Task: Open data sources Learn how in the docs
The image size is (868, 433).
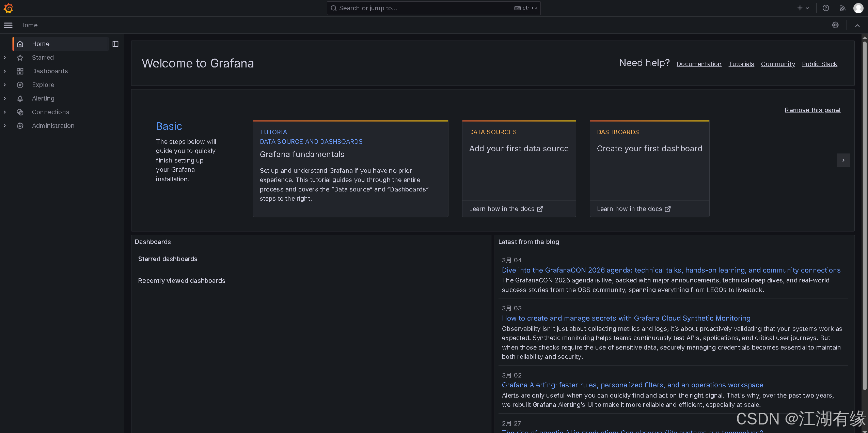Action: [x=506, y=209]
